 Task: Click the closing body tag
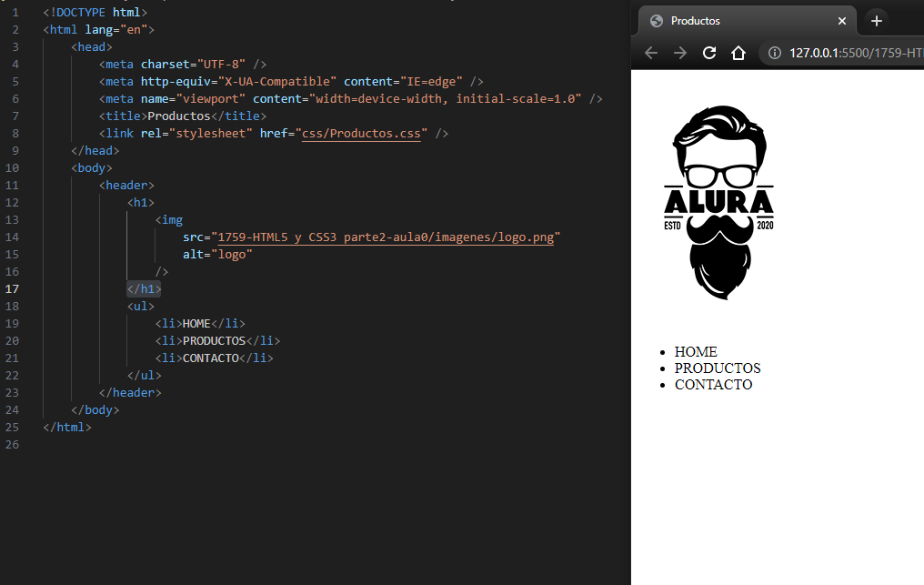(x=95, y=409)
